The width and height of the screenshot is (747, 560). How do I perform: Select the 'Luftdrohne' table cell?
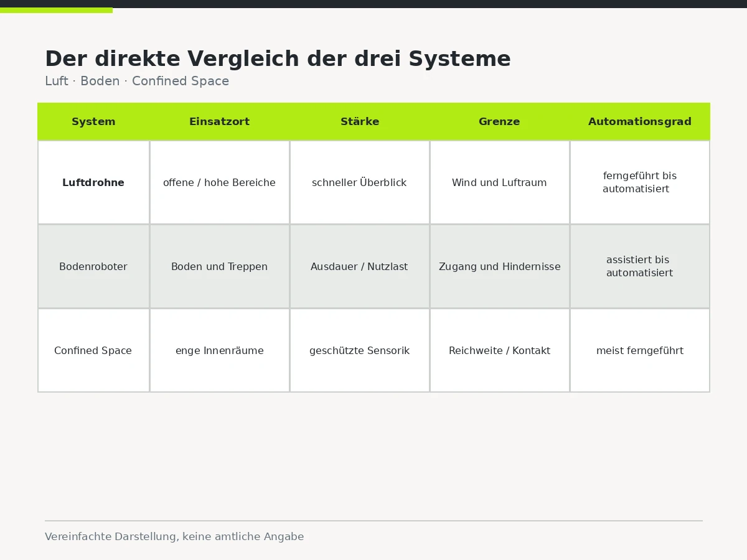click(x=93, y=182)
